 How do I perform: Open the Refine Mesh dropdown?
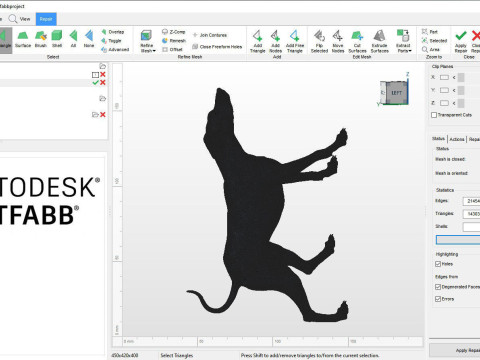[x=147, y=41]
